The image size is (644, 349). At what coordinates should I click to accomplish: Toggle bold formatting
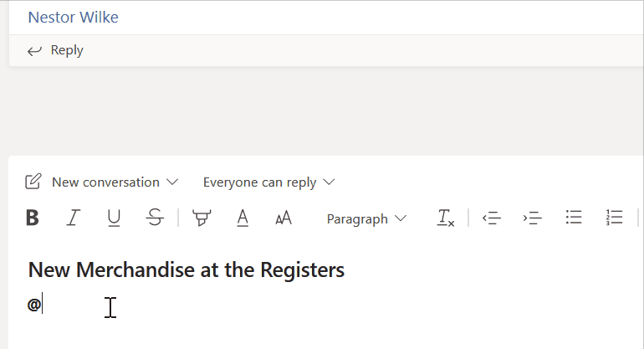(x=33, y=218)
